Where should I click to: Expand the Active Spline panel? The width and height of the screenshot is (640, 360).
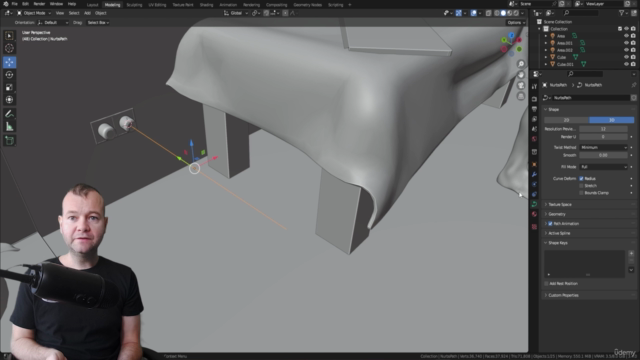559,233
